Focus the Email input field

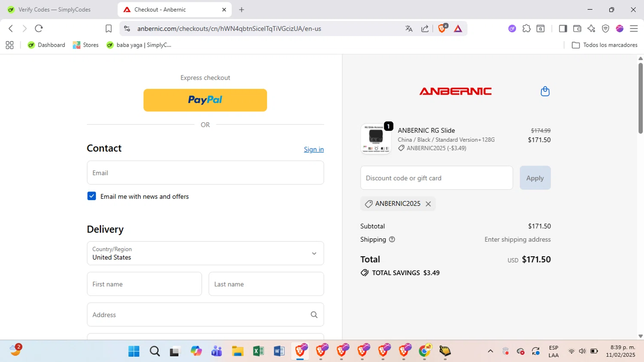coord(205,173)
